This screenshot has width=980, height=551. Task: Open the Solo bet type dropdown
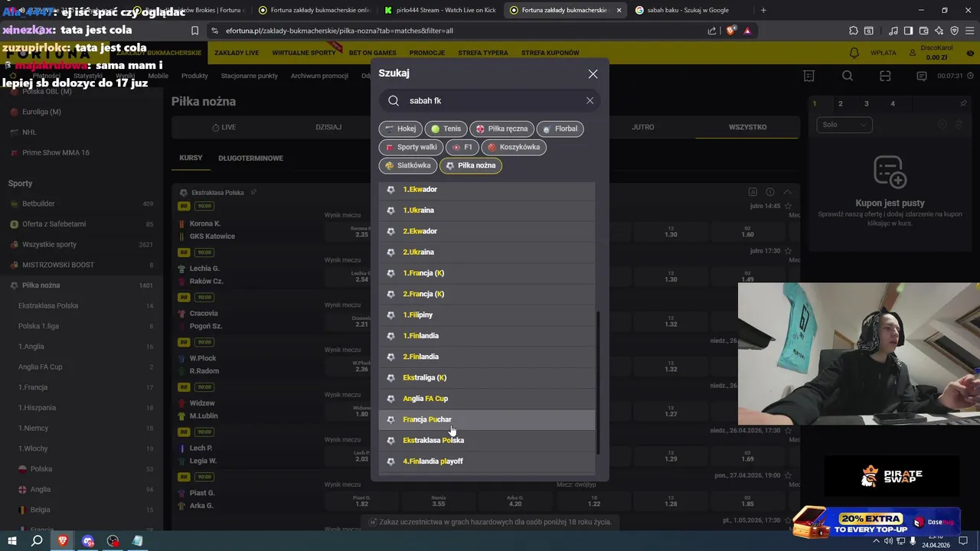point(844,125)
